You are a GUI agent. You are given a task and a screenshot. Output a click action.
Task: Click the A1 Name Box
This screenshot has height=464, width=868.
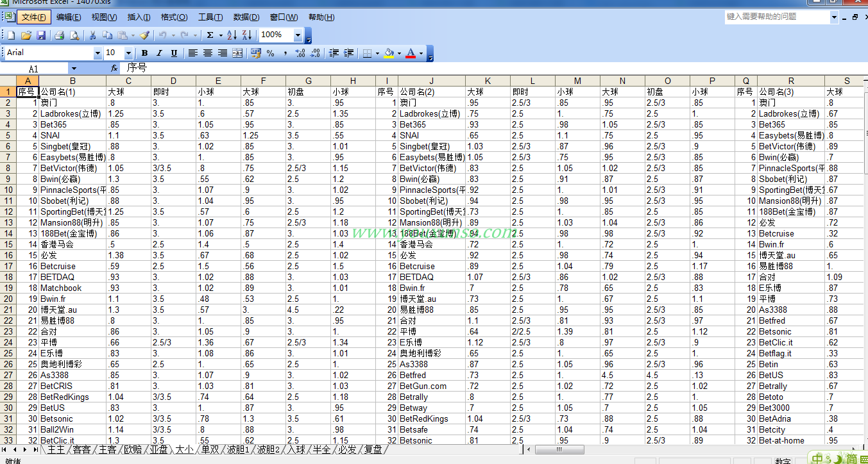click(34, 69)
